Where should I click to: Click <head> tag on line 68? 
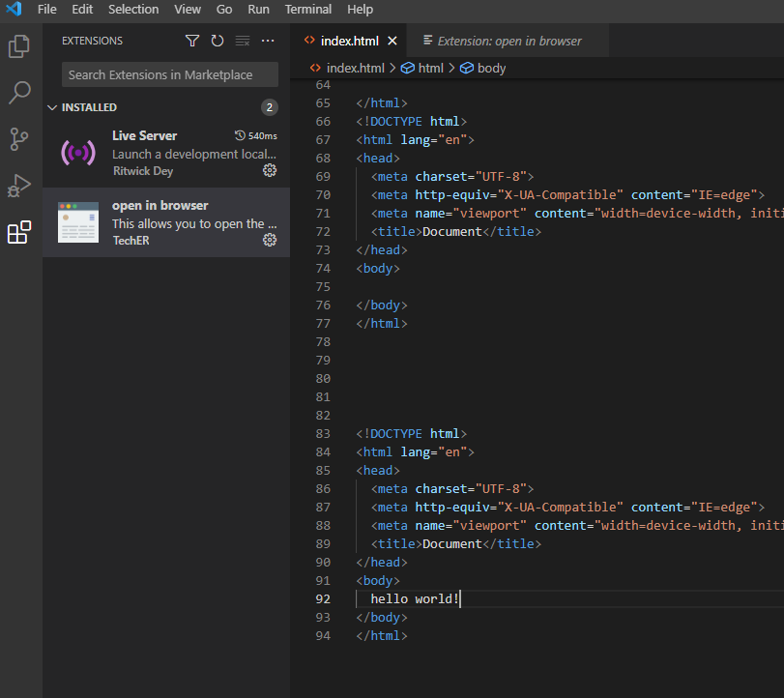(378, 158)
